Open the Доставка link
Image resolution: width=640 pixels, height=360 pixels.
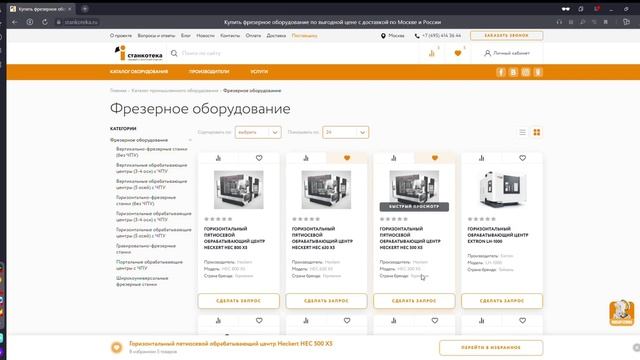[276, 36]
